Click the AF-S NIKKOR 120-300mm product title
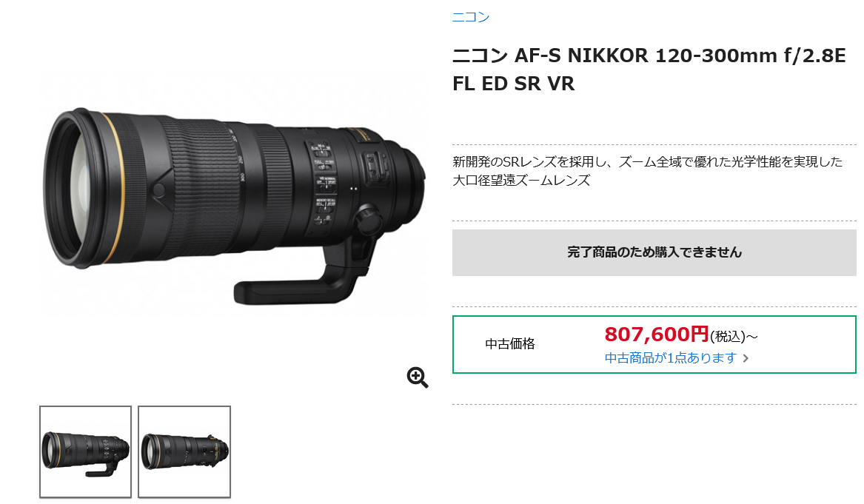864x504 pixels. tap(649, 56)
